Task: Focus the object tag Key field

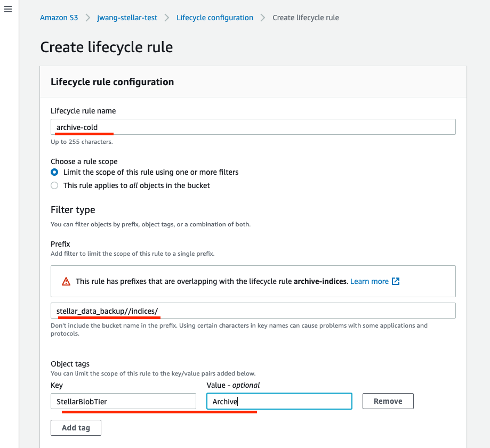Action: [123, 401]
